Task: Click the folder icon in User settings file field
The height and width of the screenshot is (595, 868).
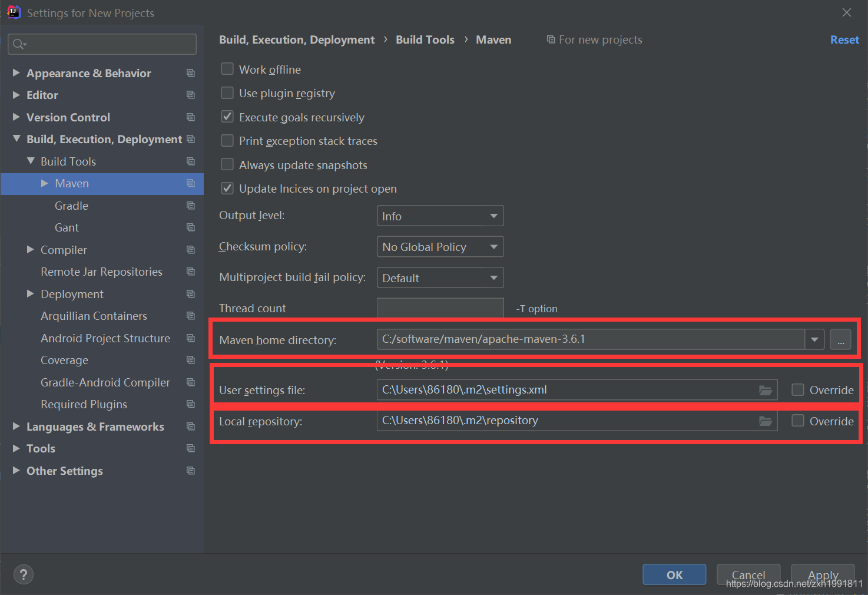Action: pos(765,390)
